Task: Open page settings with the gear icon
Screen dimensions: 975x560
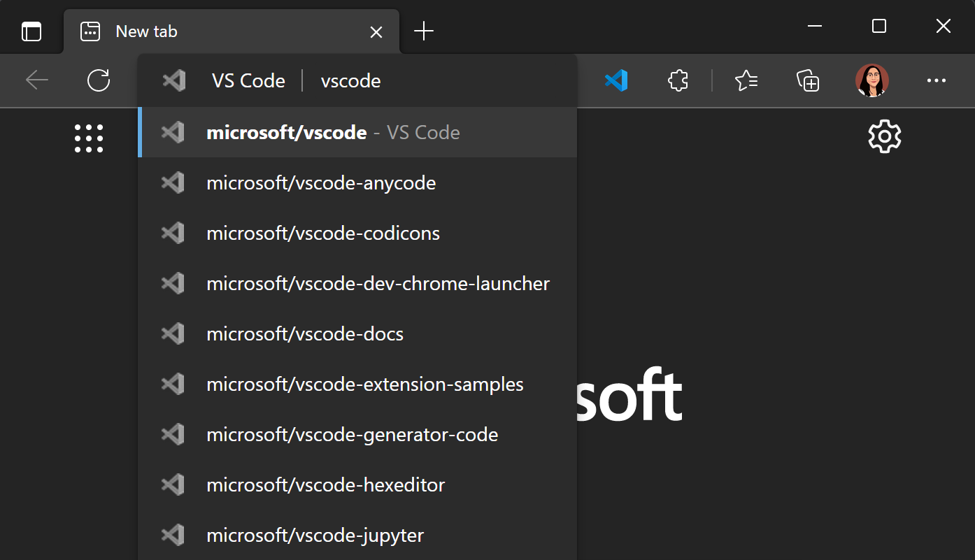Action: (884, 136)
